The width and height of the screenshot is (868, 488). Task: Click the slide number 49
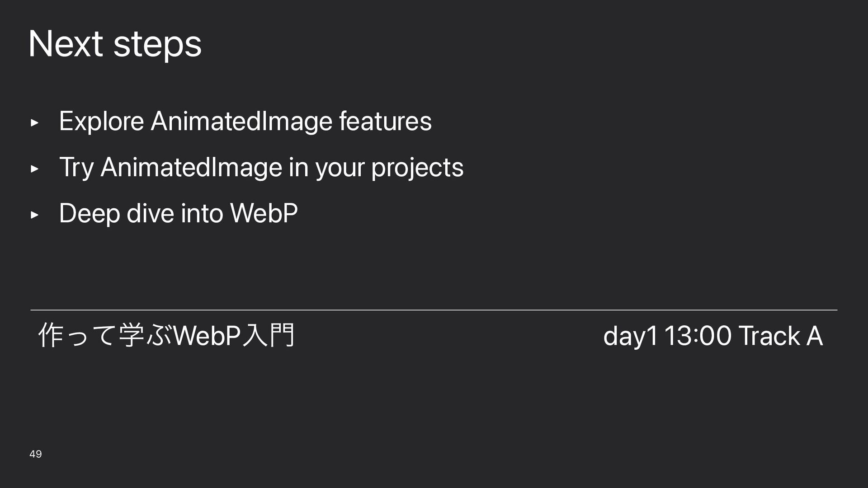click(36, 454)
